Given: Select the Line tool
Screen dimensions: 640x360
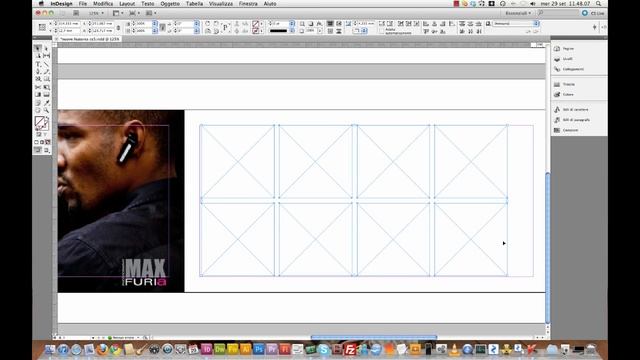Looking at the screenshot, I should [47, 64].
